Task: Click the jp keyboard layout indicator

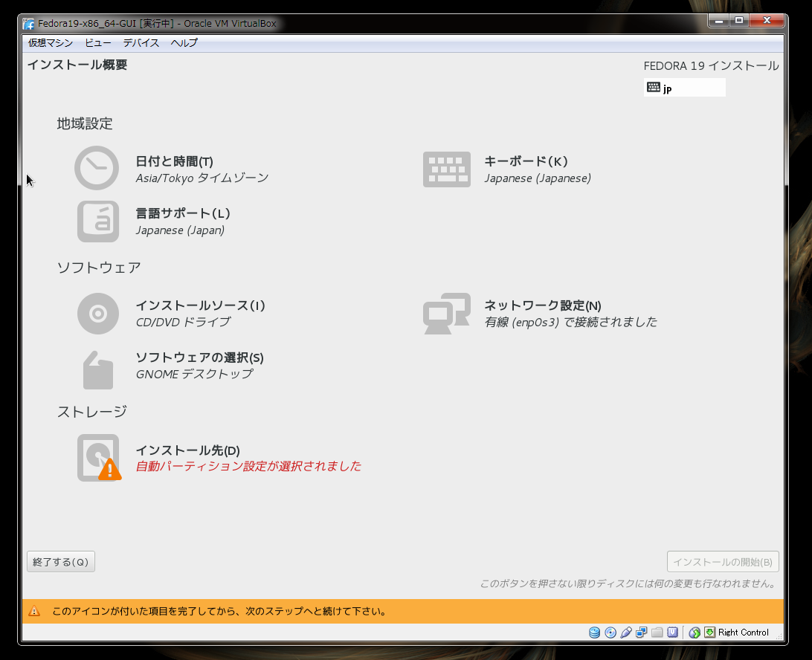Action: click(684, 88)
